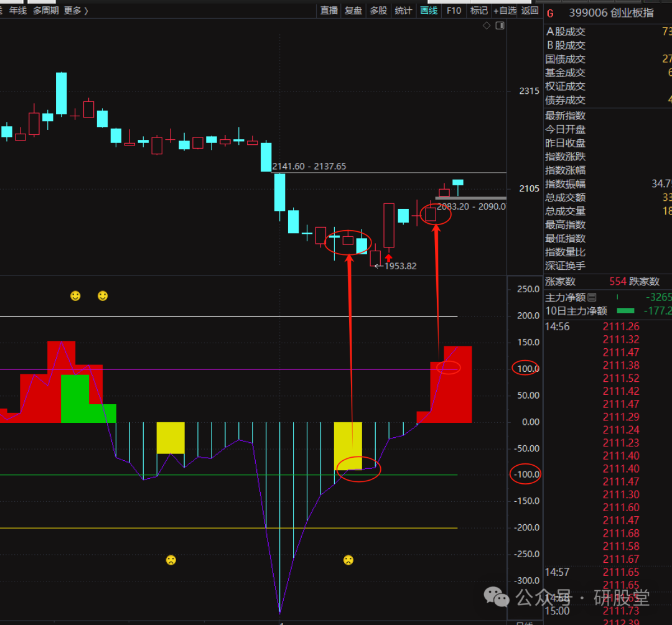Enable the 画线 drawing tool

point(429,11)
